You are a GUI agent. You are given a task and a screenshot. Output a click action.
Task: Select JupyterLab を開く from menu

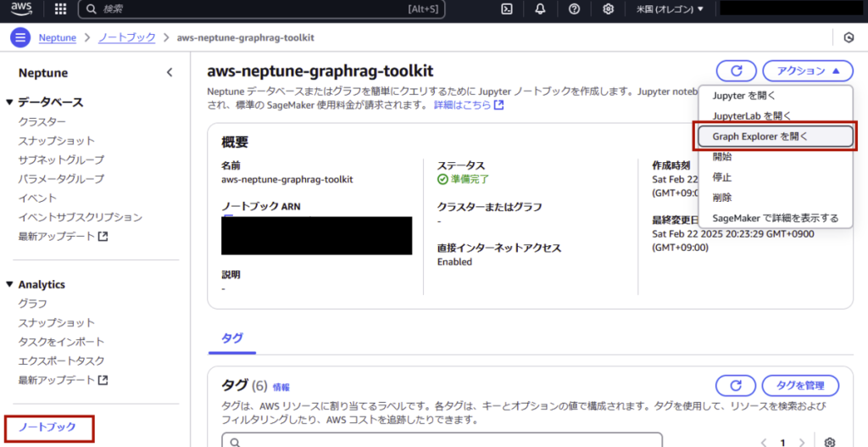click(752, 115)
